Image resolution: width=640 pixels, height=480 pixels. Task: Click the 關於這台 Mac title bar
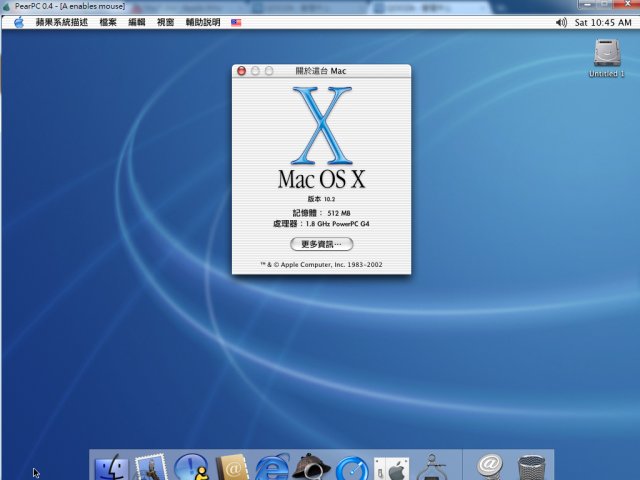click(321, 71)
